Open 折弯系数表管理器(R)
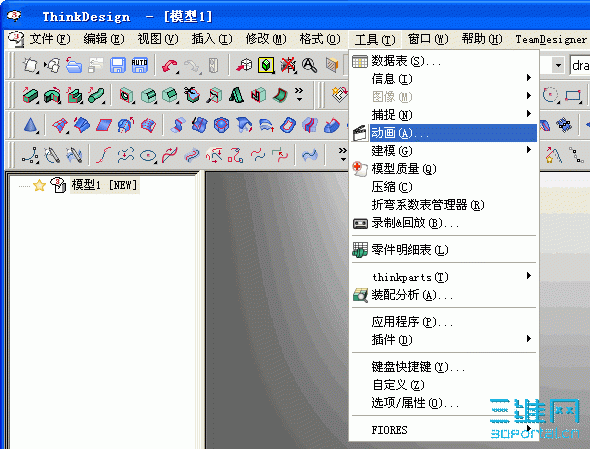This screenshot has width=590, height=449. (x=444, y=205)
